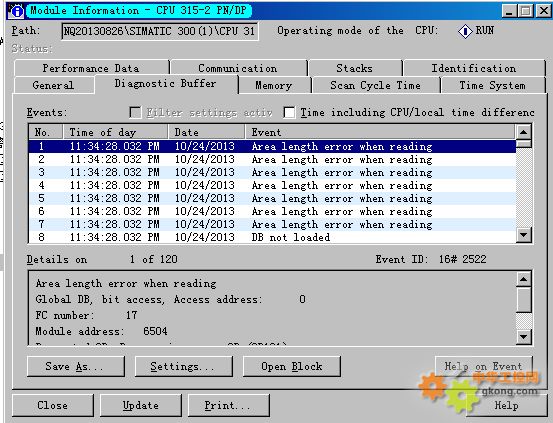This screenshot has width=553, height=423.
Task: Click the Module Information title bar icon
Action: [x=16, y=11]
